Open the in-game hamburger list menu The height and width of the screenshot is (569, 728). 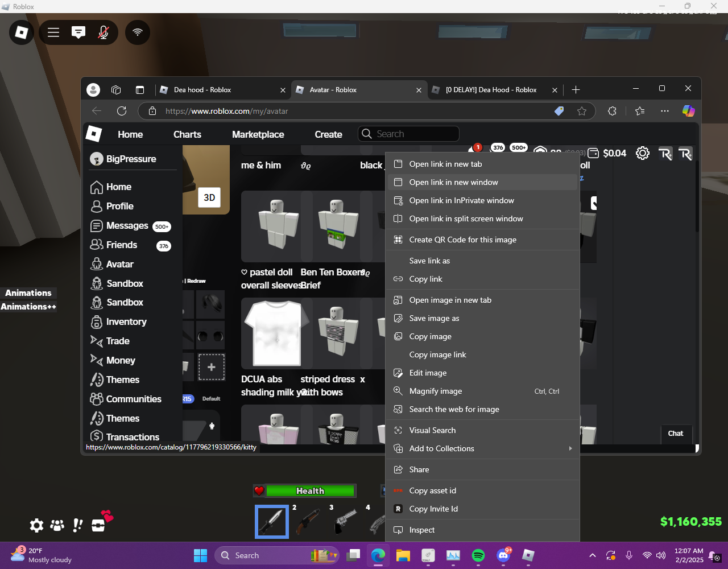(53, 32)
